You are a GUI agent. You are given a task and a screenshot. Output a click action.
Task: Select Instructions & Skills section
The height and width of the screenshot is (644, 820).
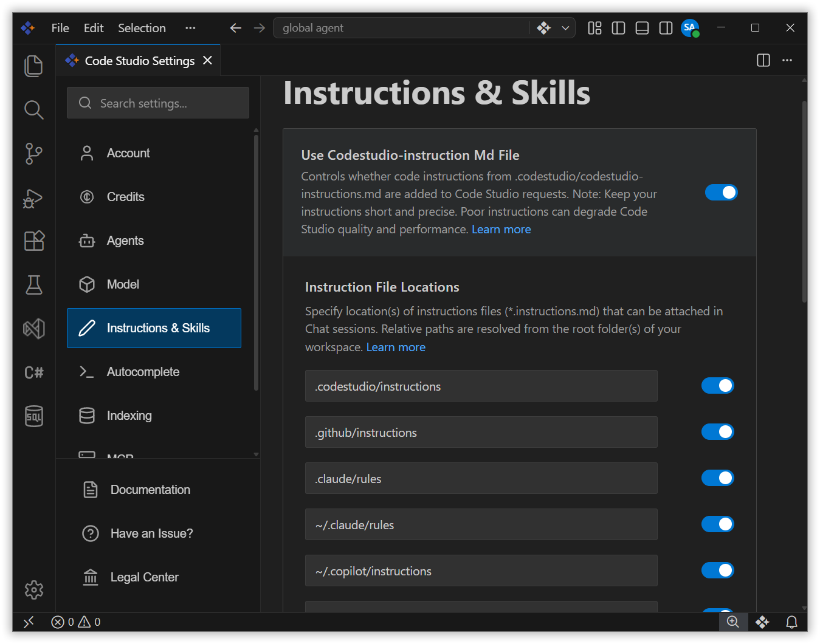tap(154, 328)
